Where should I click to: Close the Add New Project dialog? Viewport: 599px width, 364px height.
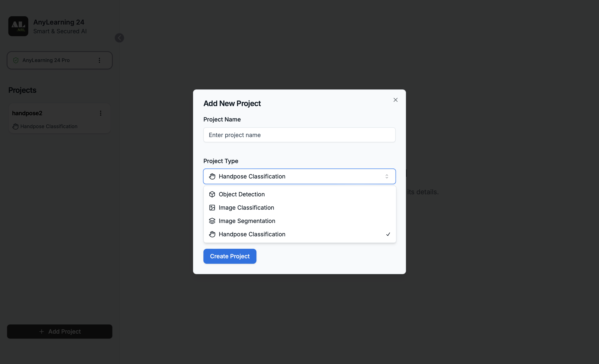tap(395, 100)
